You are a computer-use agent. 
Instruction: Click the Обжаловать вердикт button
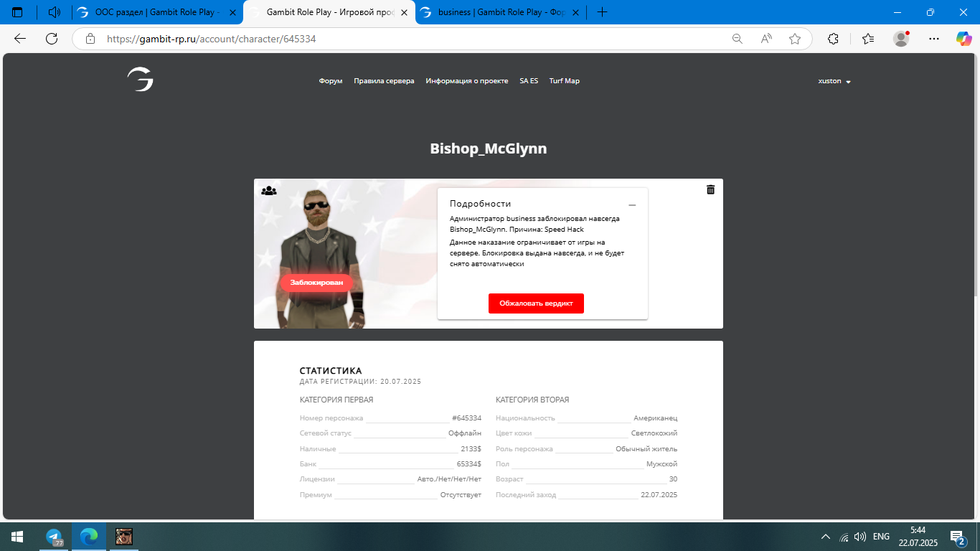pyautogui.click(x=536, y=303)
